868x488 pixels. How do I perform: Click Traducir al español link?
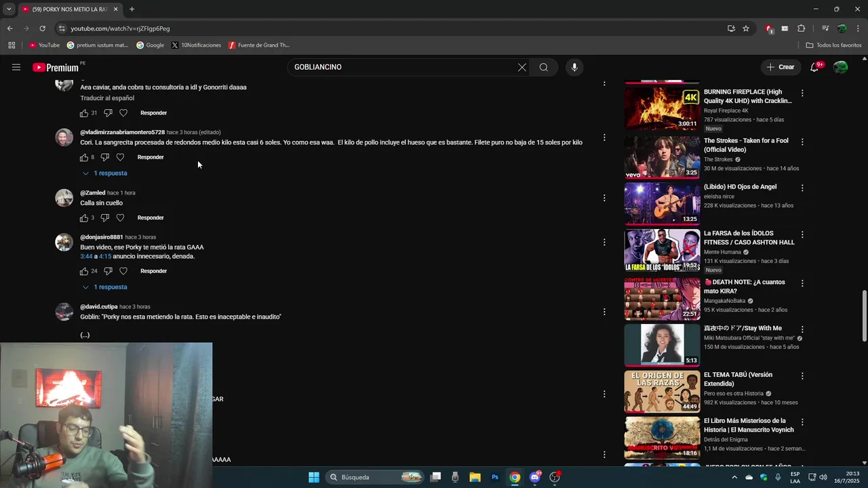pos(107,98)
